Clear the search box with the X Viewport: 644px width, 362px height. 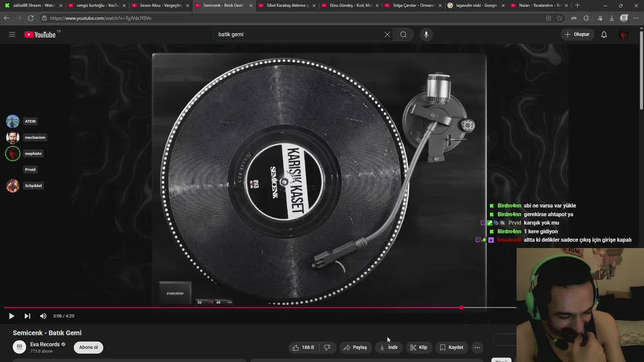pos(387,35)
